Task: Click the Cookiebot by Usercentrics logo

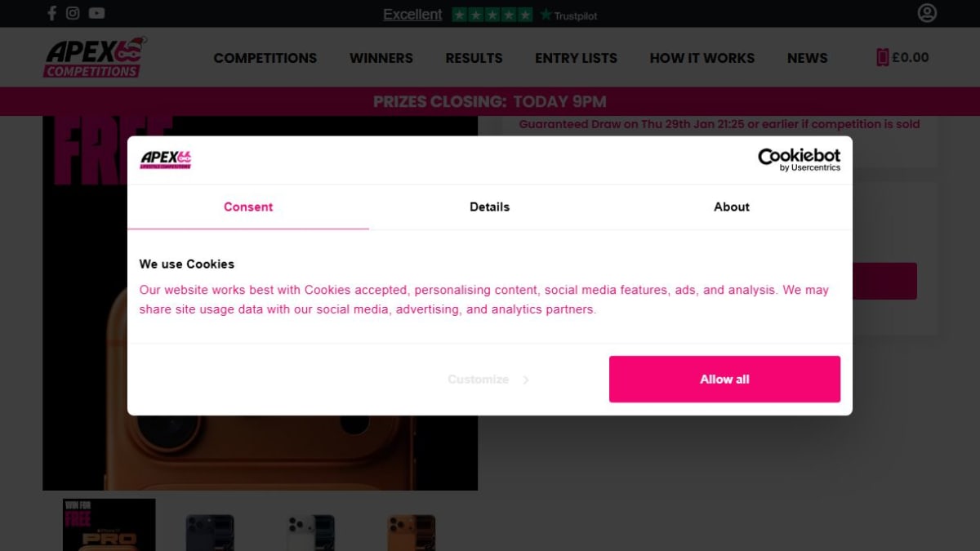Action: click(x=799, y=159)
